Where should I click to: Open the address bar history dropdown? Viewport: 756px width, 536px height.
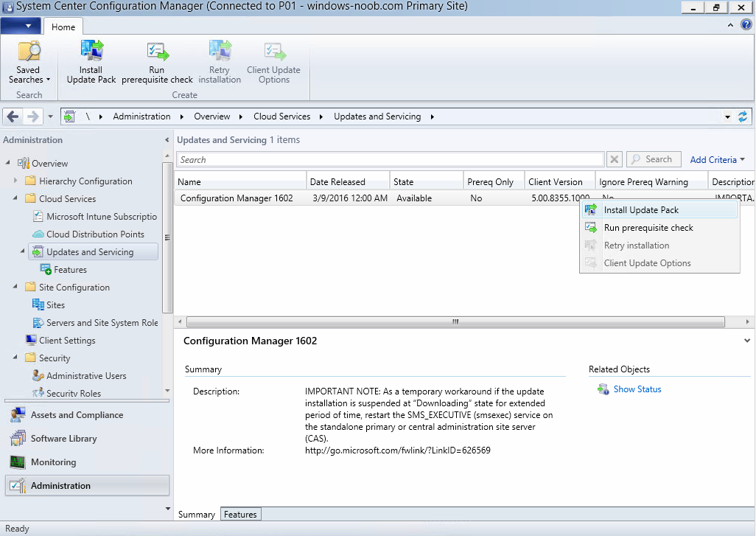(727, 116)
